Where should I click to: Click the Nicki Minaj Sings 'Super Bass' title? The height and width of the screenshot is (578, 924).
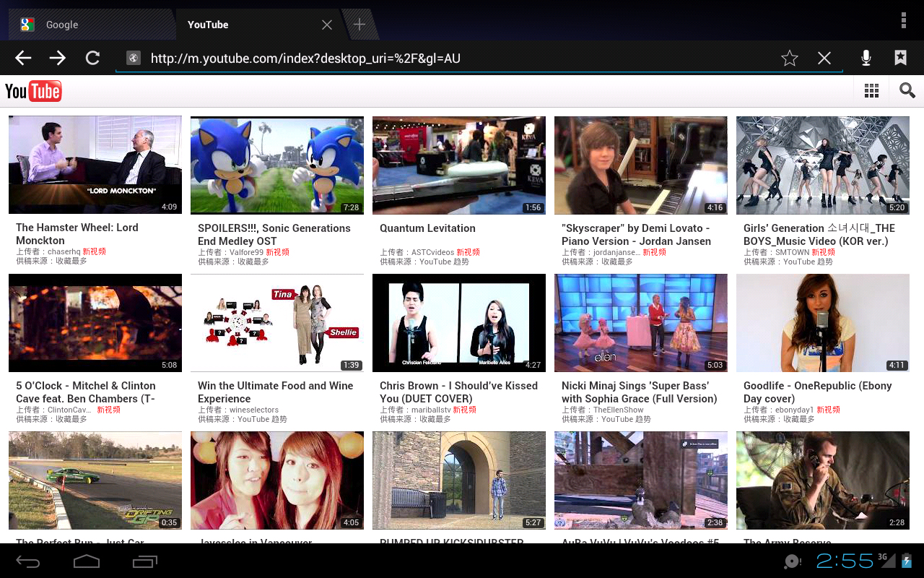640,392
